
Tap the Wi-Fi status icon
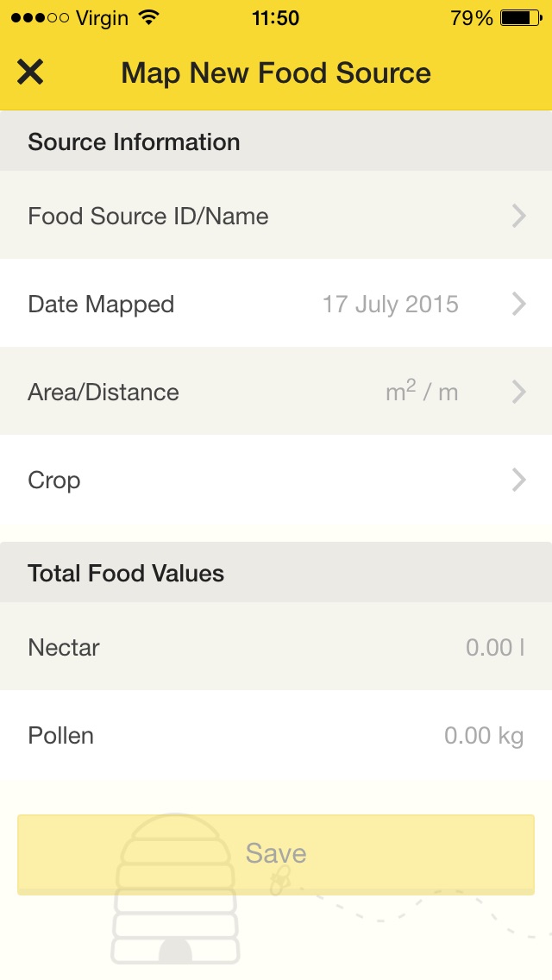(x=149, y=17)
